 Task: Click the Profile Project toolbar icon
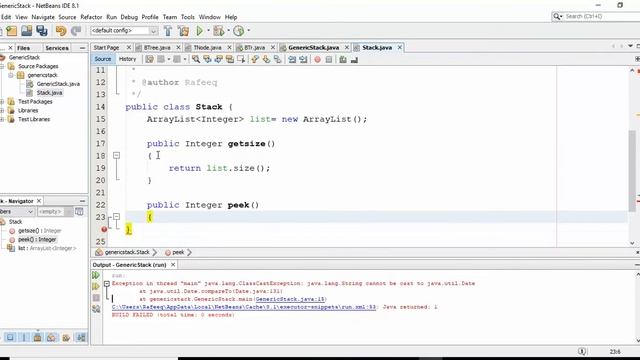pyautogui.click(x=239, y=31)
